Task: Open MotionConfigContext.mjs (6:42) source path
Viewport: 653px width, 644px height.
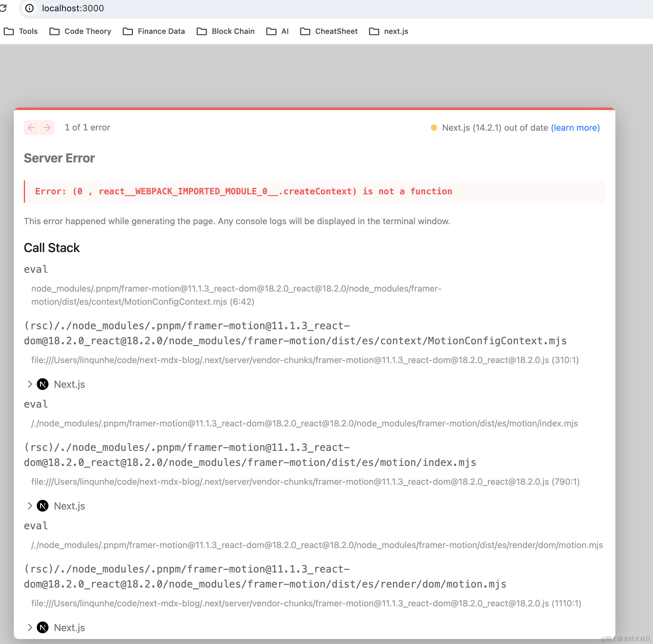Action: click(x=236, y=295)
